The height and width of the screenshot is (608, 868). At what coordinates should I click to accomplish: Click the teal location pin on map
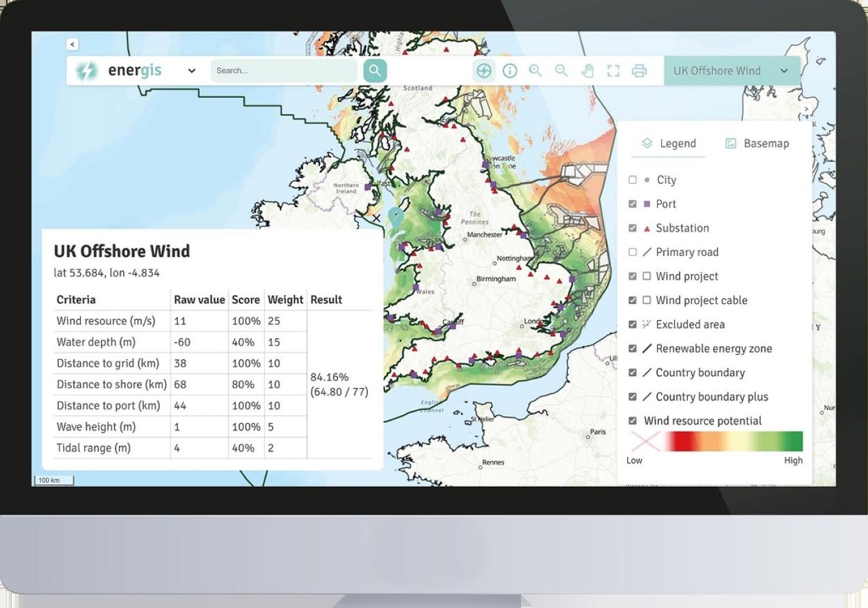coord(396,216)
